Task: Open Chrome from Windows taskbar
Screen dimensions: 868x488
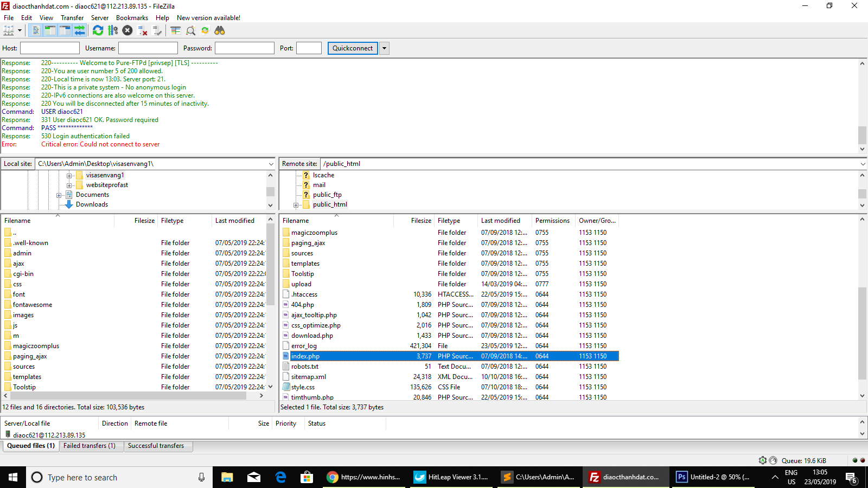Action: coord(365,477)
